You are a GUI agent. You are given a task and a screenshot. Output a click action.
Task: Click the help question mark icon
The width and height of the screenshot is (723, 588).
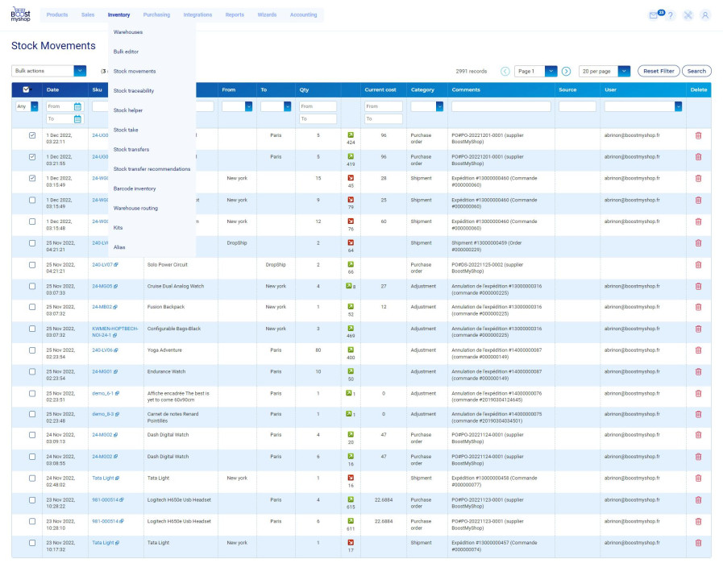click(671, 15)
